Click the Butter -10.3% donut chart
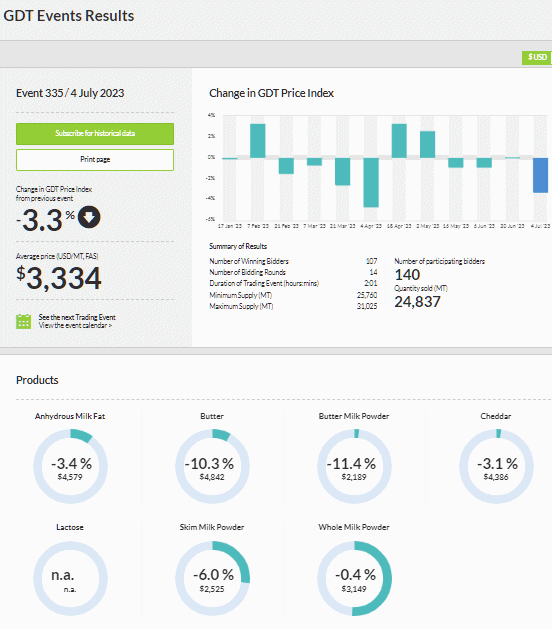The image size is (552, 629). point(212,466)
